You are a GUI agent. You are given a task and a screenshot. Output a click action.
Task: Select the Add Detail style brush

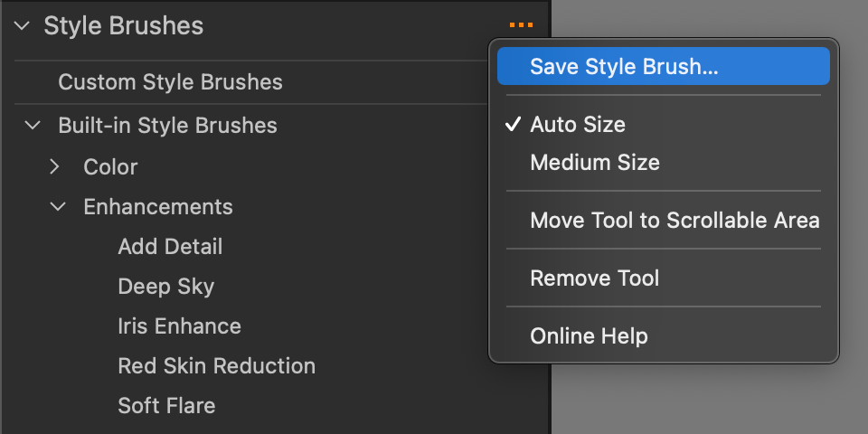170,246
